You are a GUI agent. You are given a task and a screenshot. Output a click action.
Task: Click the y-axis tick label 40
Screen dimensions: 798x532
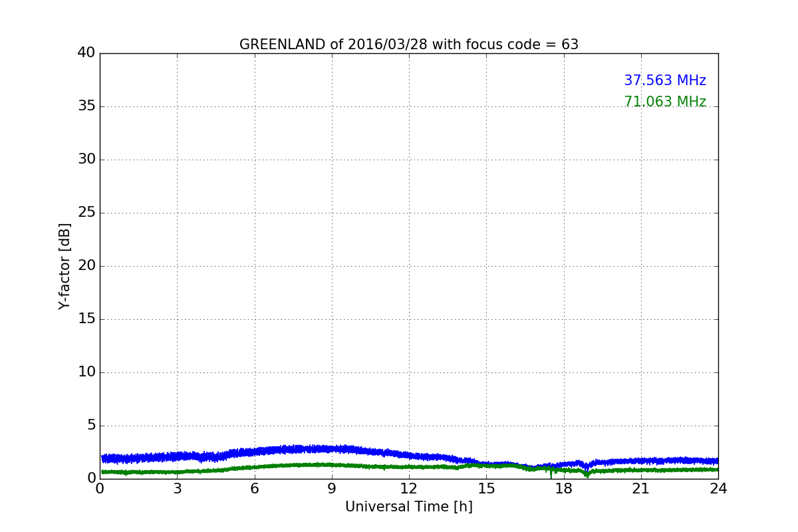[x=86, y=53]
